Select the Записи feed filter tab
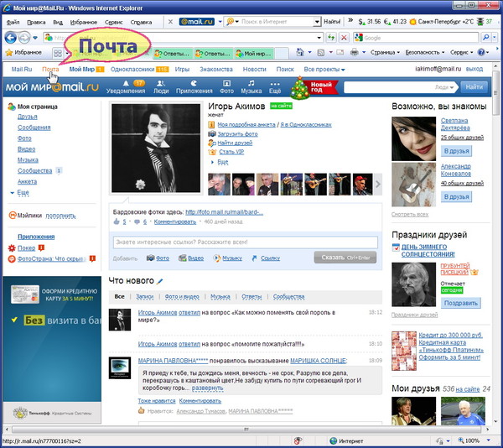 tap(145, 297)
